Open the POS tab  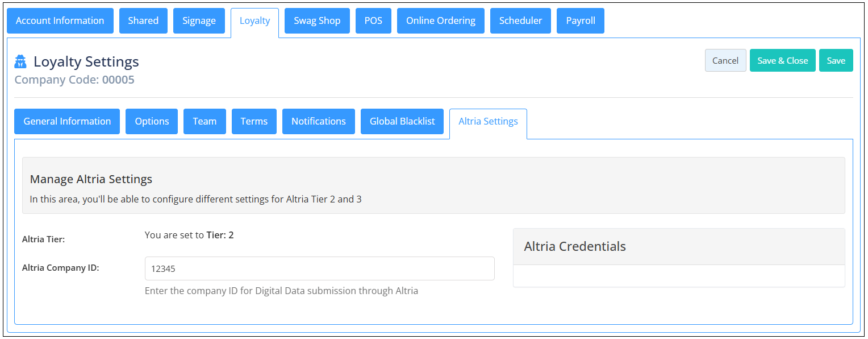[x=373, y=20]
